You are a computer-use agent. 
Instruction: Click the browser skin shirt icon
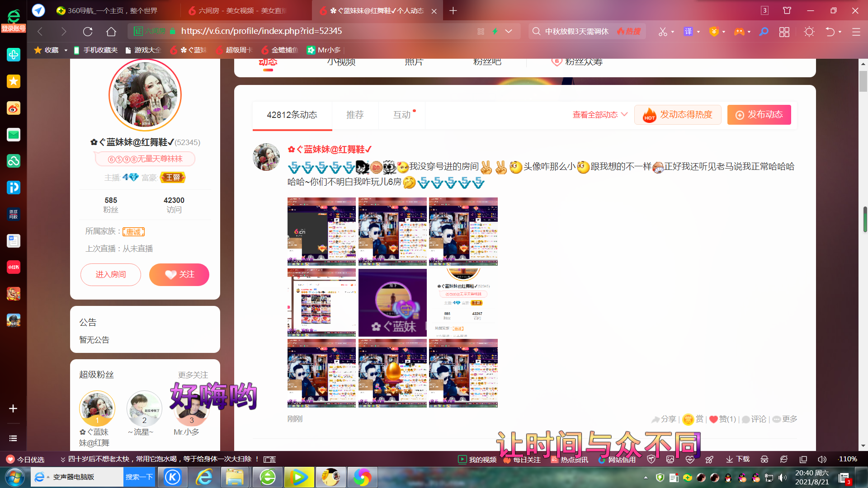tap(787, 10)
